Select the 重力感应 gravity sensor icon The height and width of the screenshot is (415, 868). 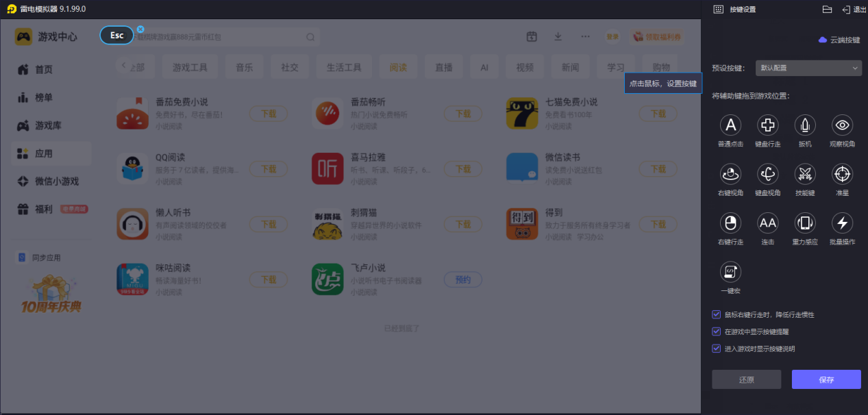coord(805,223)
